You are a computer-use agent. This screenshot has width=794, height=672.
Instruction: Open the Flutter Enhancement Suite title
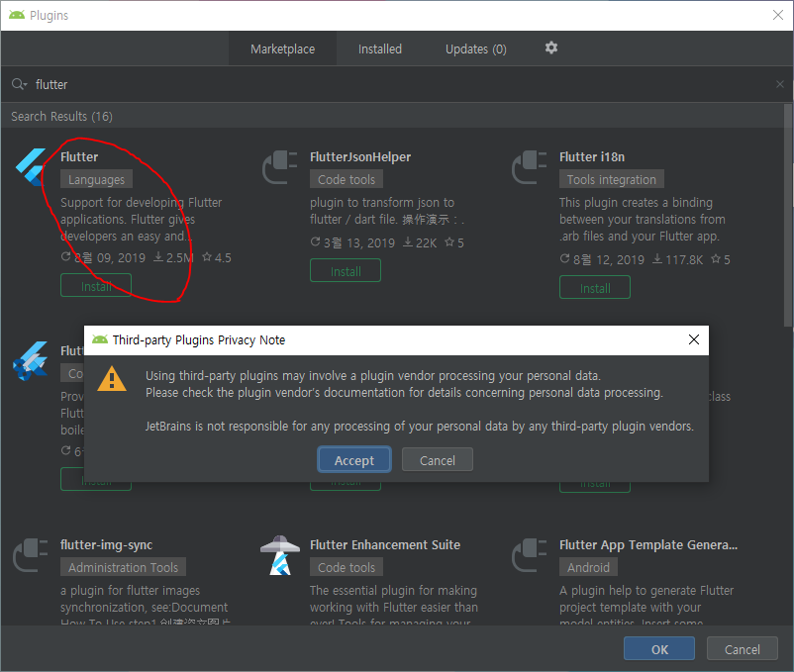[385, 545]
